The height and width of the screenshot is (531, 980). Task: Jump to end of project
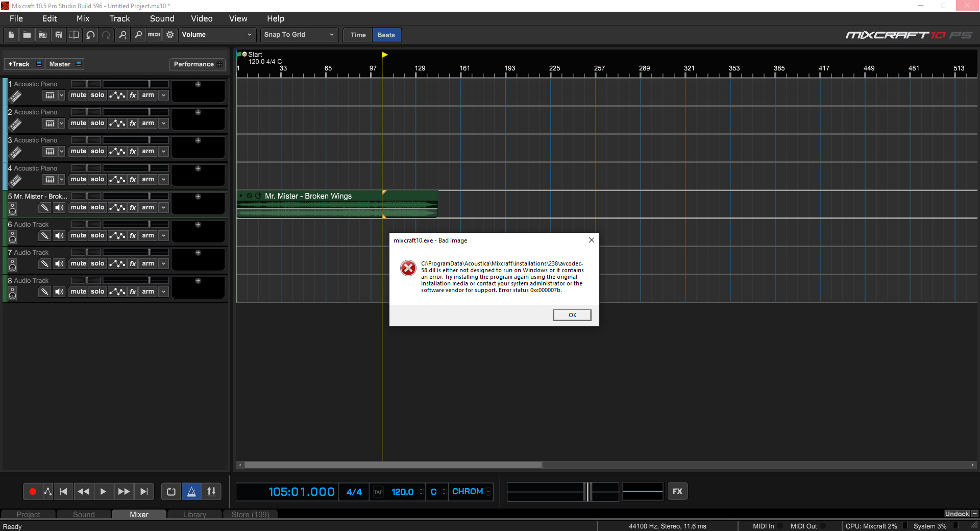pyautogui.click(x=144, y=492)
